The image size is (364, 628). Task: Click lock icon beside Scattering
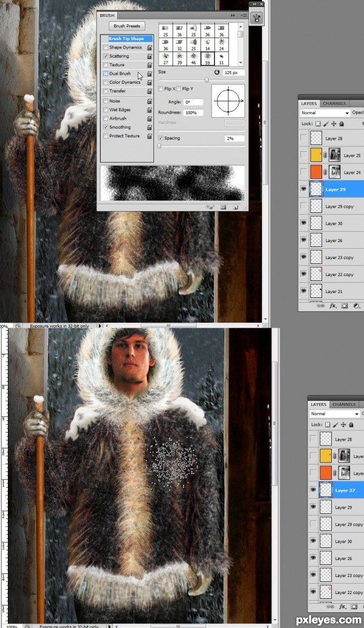coord(149,56)
